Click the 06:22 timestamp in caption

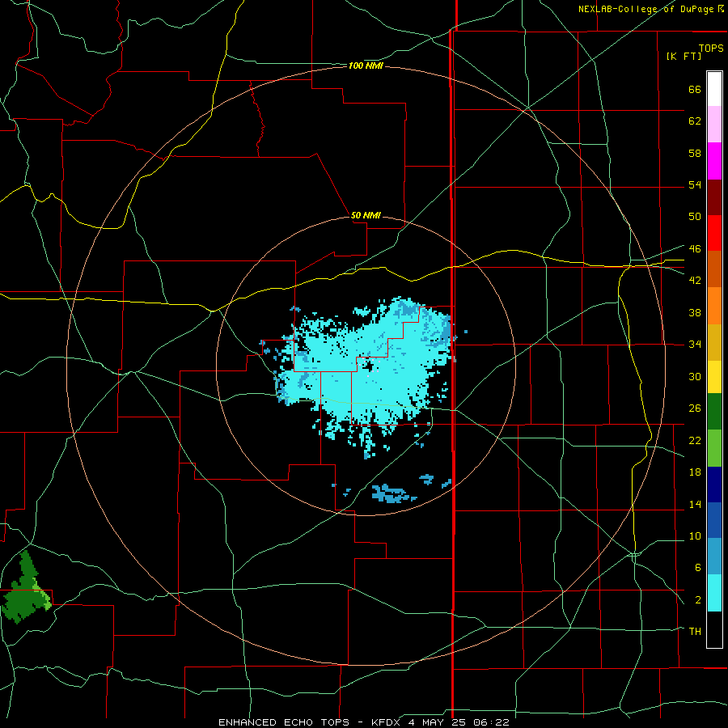point(491,722)
